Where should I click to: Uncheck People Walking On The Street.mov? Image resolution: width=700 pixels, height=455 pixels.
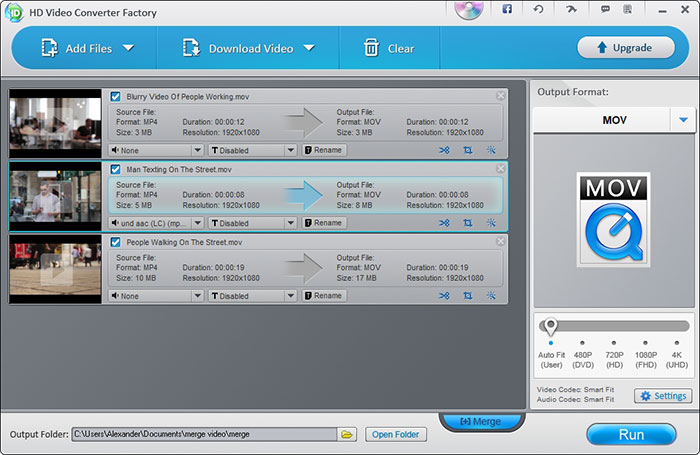pyautogui.click(x=116, y=242)
